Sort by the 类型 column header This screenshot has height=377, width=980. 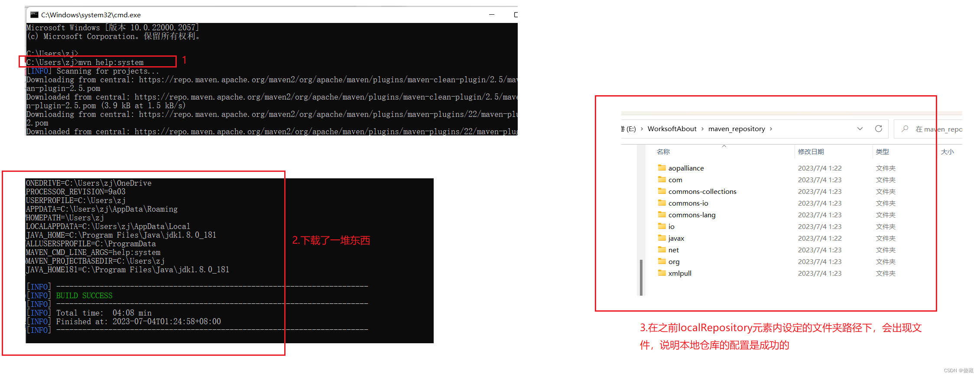click(x=883, y=151)
